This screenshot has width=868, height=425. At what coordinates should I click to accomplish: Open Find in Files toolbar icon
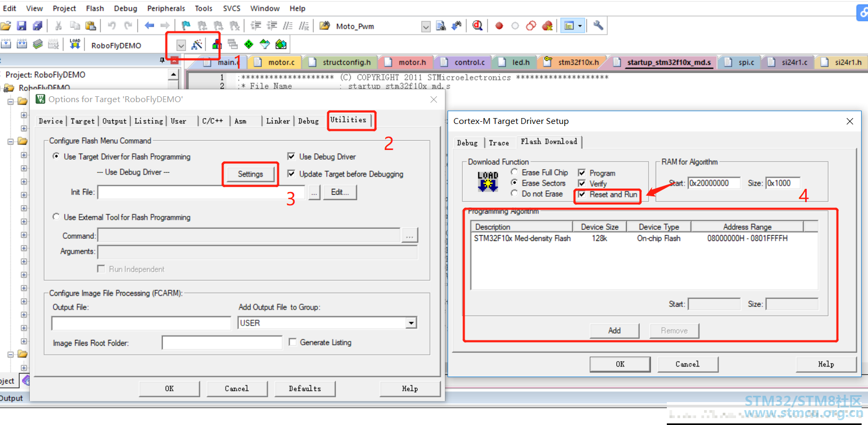[325, 26]
